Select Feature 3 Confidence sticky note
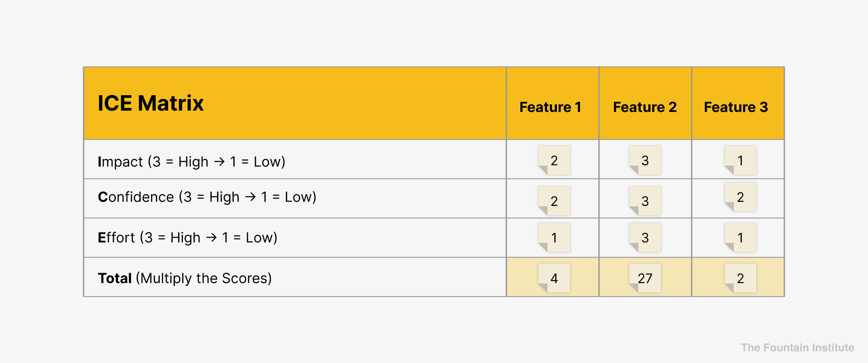 click(x=741, y=197)
